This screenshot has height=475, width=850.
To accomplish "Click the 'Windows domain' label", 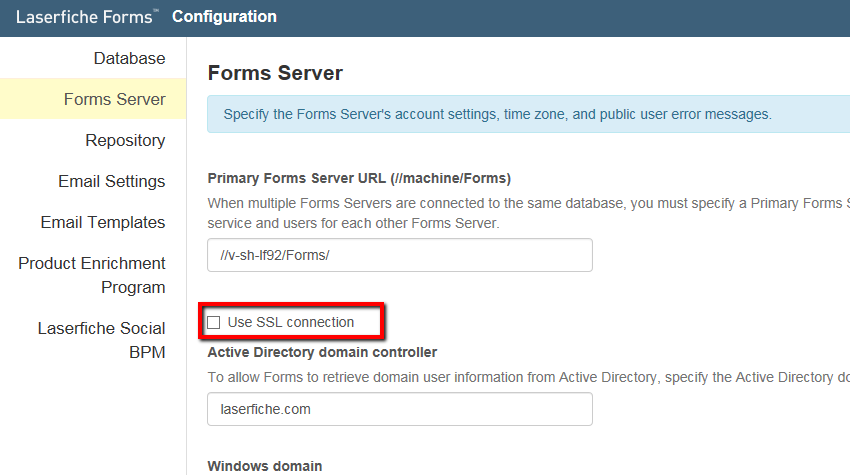I will tap(265, 466).
